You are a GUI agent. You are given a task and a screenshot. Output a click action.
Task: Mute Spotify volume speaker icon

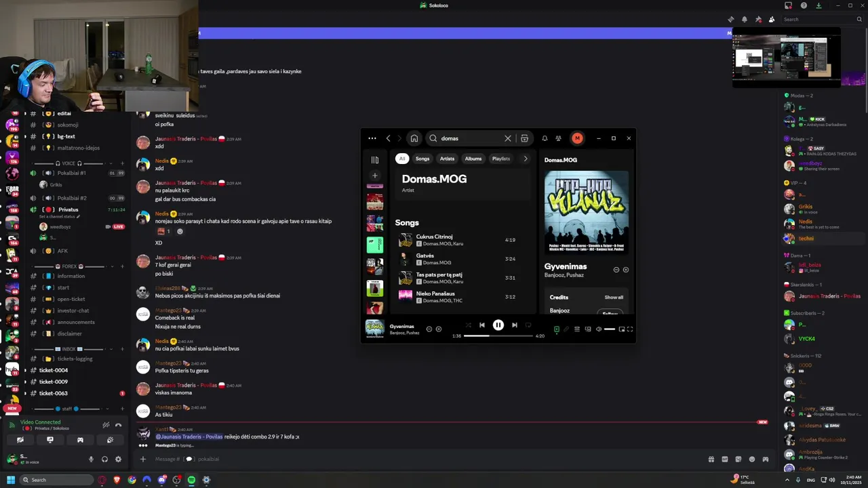(598, 329)
